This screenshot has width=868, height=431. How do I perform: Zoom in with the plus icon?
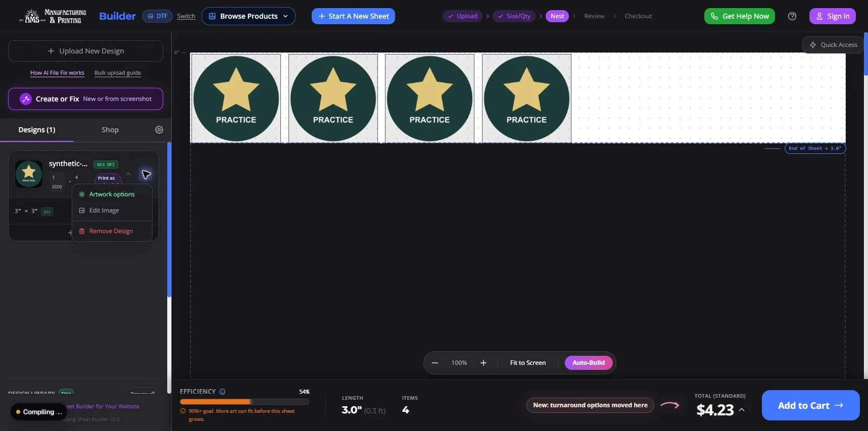pyautogui.click(x=484, y=363)
